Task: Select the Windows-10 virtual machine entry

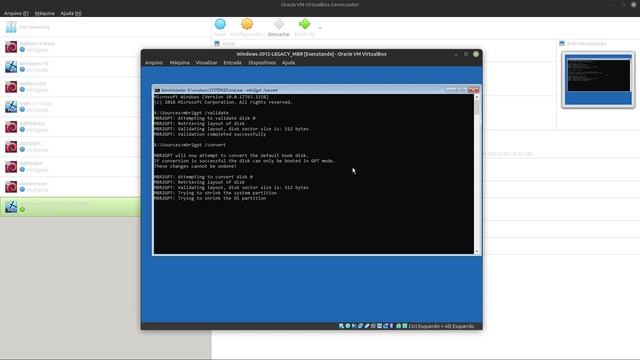Action: [70, 67]
